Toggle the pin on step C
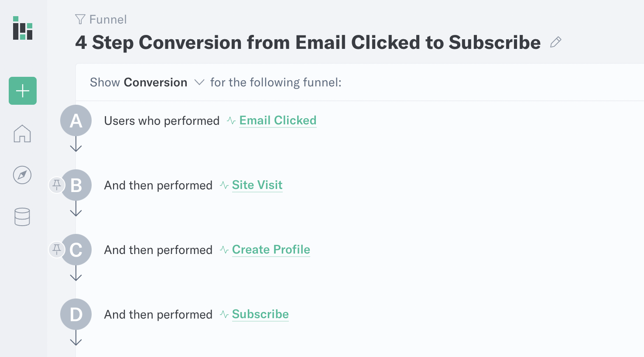 click(56, 250)
